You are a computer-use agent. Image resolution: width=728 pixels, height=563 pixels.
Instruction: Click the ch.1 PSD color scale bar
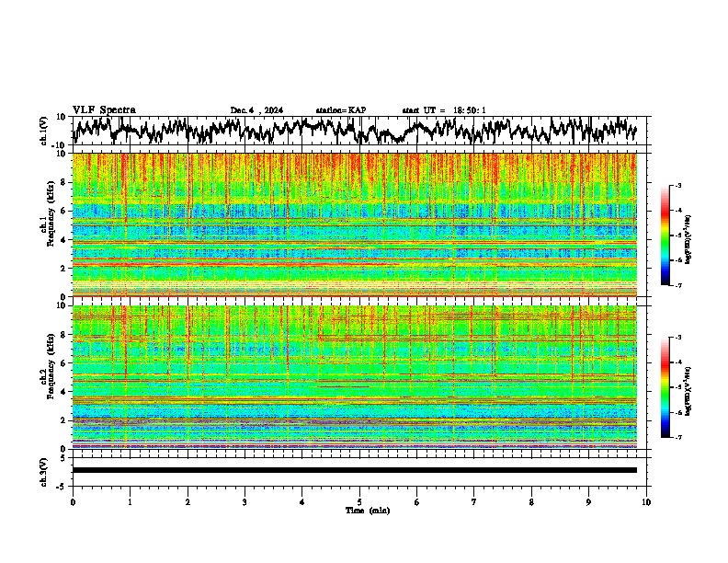pyautogui.click(x=665, y=236)
